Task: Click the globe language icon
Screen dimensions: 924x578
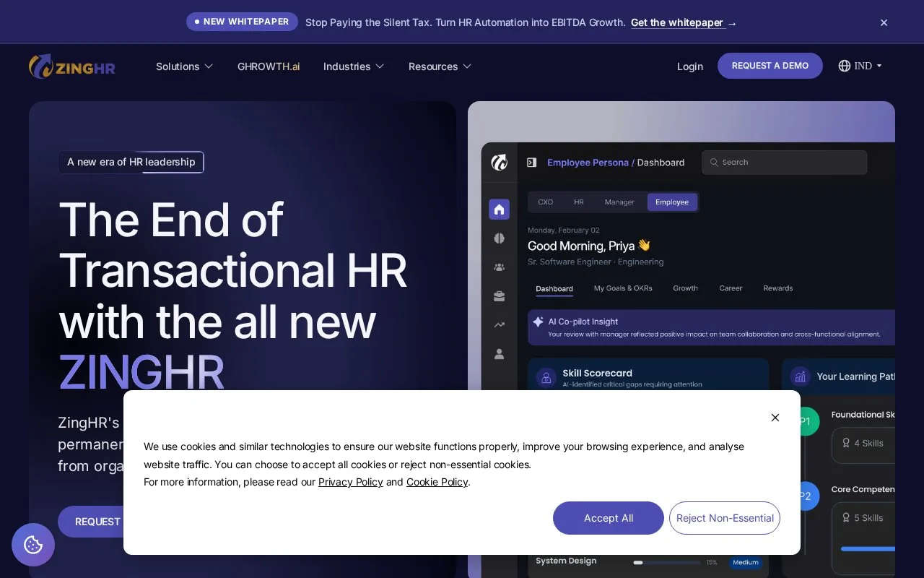Action: coord(845,66)
